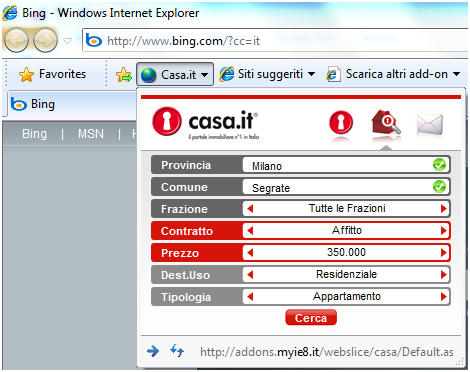Viewport: 470px width, 372px height.
Task: Click green checkmark in Provincia row
Action: click(x=439, y=165)
